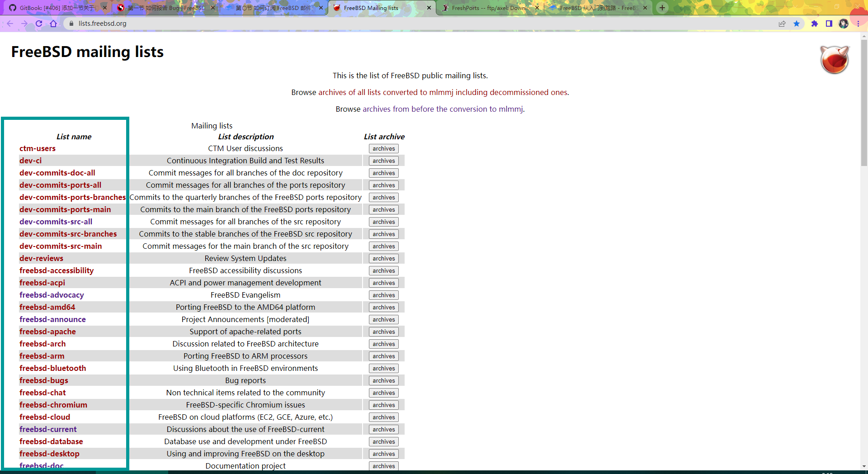View site information via lock icon
The width and height of the screenshot is (868, 474).
pos(71,24)
